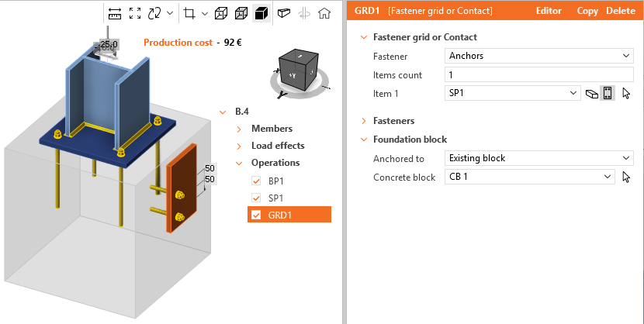This screenshot has width=644, height=324.
Task: Click the Production cost label
Action: click(x=178, y=42)
